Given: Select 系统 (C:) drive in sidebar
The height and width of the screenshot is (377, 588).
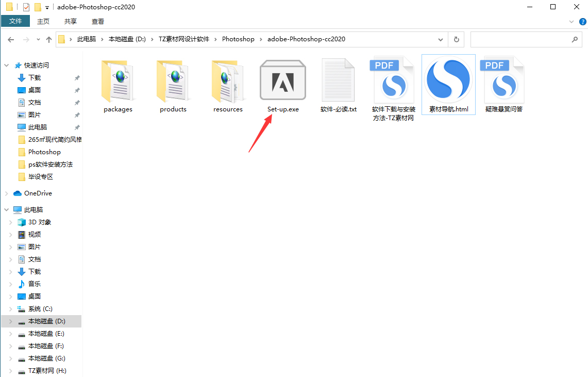Looking at the screenshot, I should coord(35,309).
